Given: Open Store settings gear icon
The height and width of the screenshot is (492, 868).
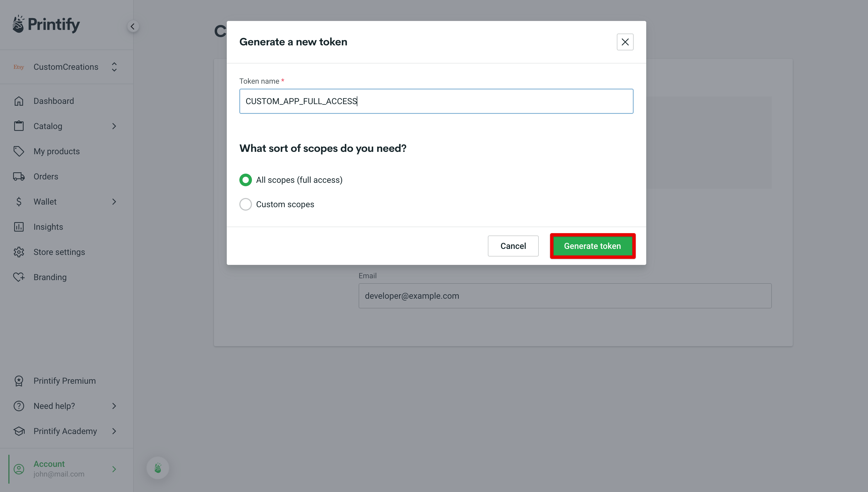Looking at the screenshot, I should point(19,252).
